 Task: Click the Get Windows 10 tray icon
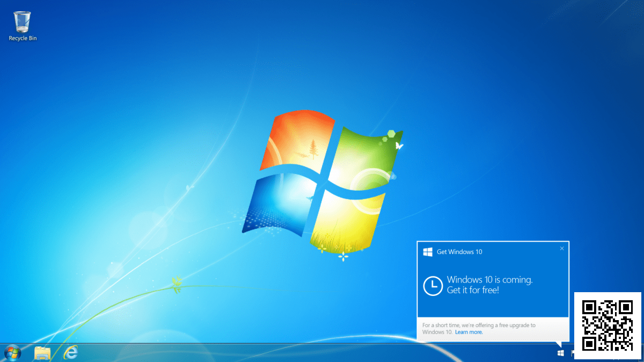[x=561, y=353]
